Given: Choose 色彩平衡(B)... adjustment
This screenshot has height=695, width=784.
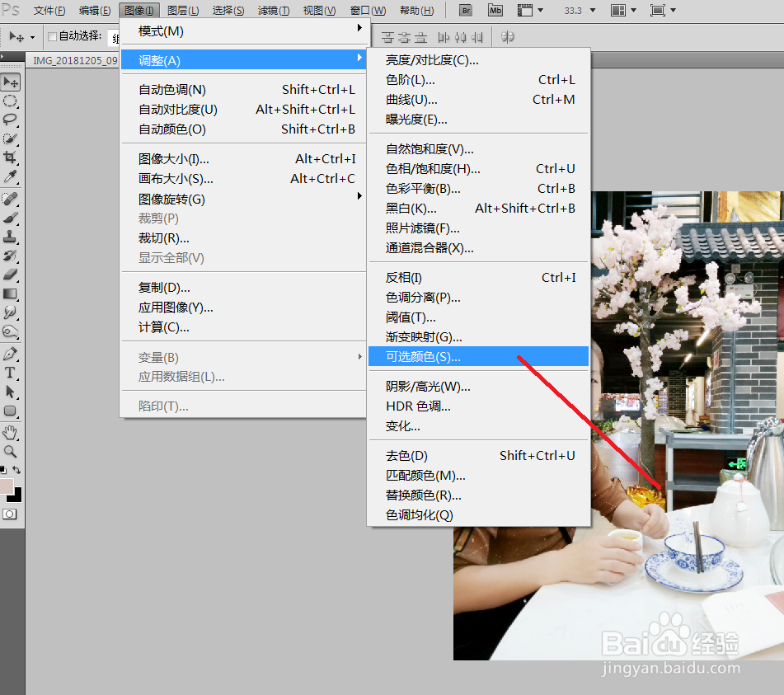Looking at the screenshot, I should click(x=478, y=189).
